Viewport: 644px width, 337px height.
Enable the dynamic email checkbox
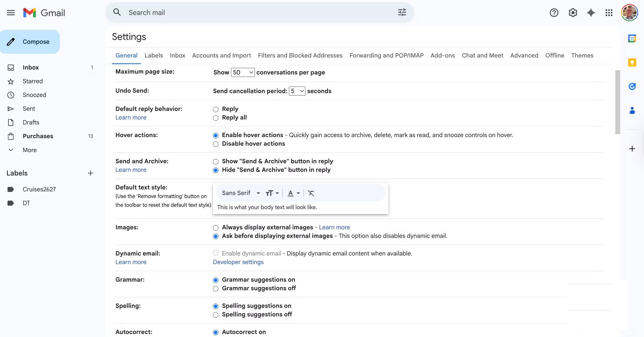[x=215, y=253]
